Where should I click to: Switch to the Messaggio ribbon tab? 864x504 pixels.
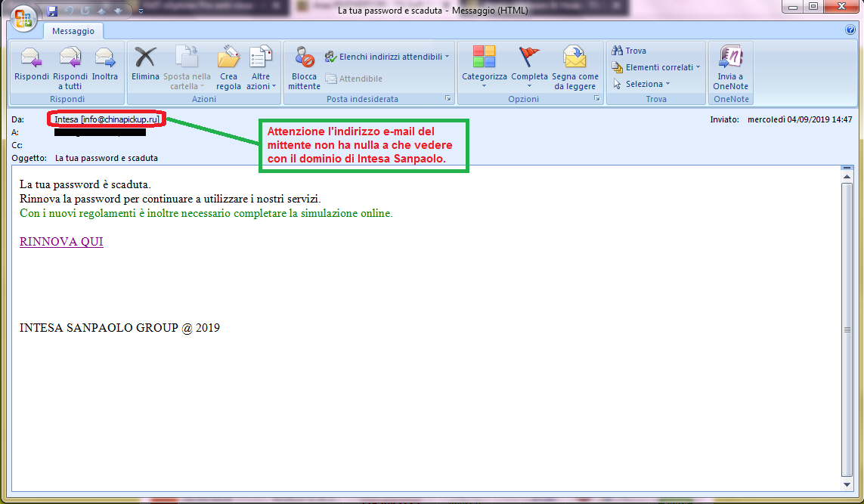(x=73, y=31)
